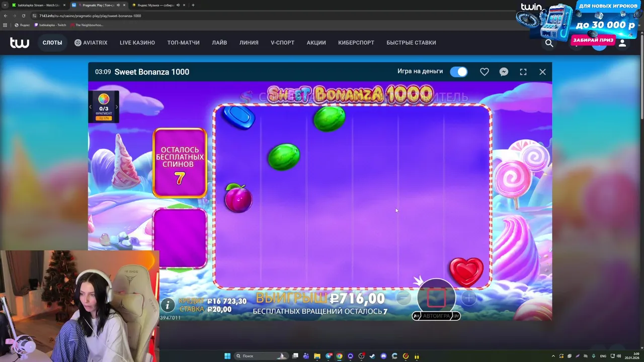644x362 pixels.
Task: Click the taskbar Поиск search box
Action: pyautogui.click(x=261, y=356)
